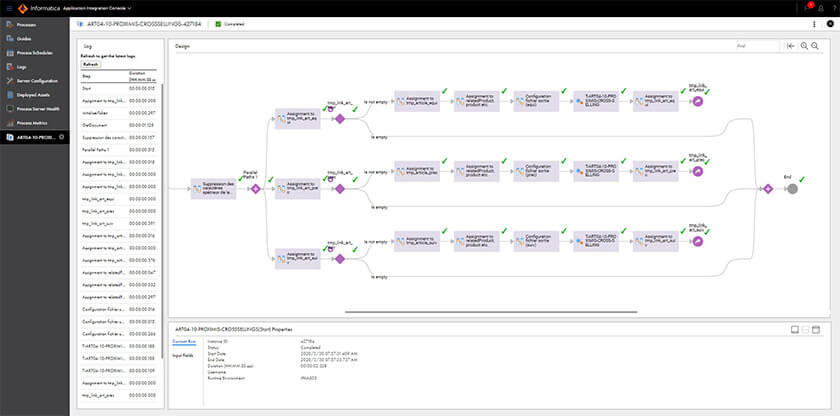Screen dimensions: 840x416
Task: Open Process Metrics in the sidebar
Action: pyautogui.click(x=35, y=123)
